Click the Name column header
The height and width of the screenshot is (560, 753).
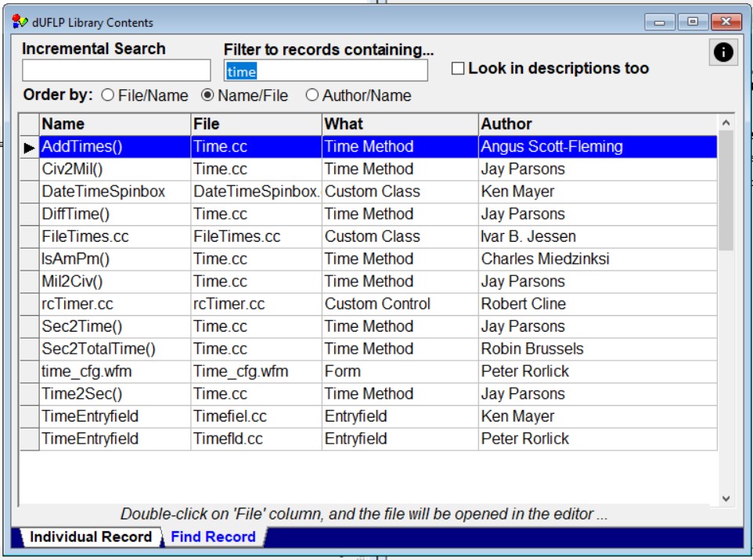(x=115, y=124)
